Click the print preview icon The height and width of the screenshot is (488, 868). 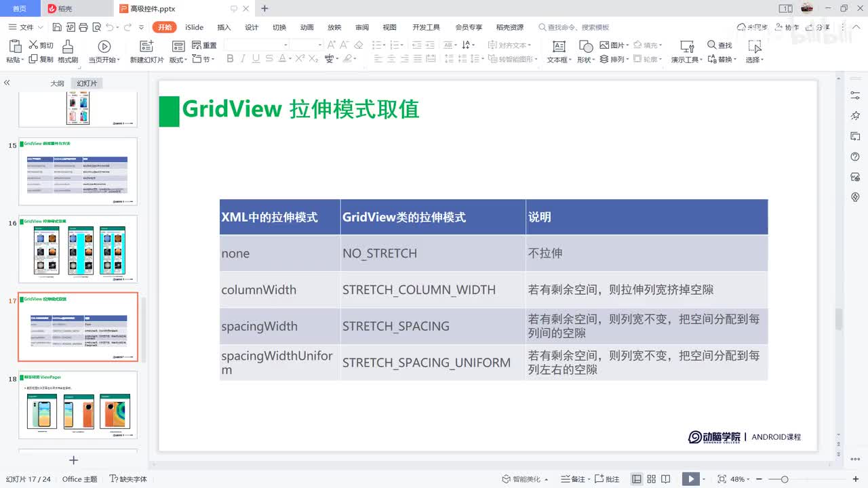point(96,27)
